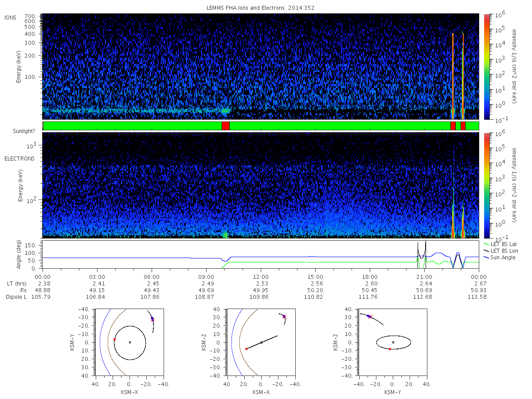
Task: Click the Dipole L row label
Action: [x=16, y=297]
